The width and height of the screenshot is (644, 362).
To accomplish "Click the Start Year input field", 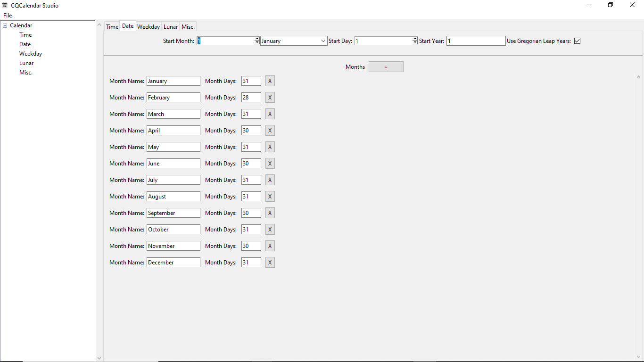I will [476, 41].
